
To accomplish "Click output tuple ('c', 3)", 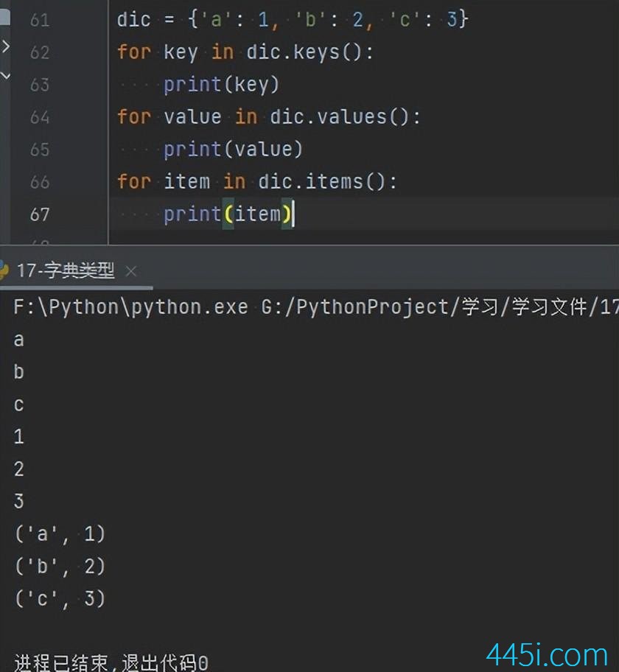I will [60, 599].
